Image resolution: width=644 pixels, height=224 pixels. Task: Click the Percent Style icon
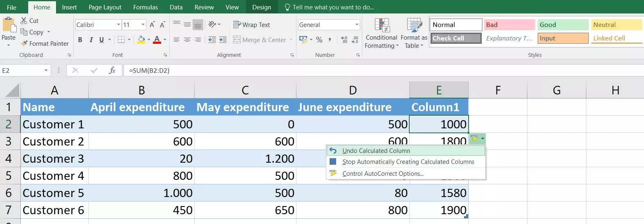(319, 40)
